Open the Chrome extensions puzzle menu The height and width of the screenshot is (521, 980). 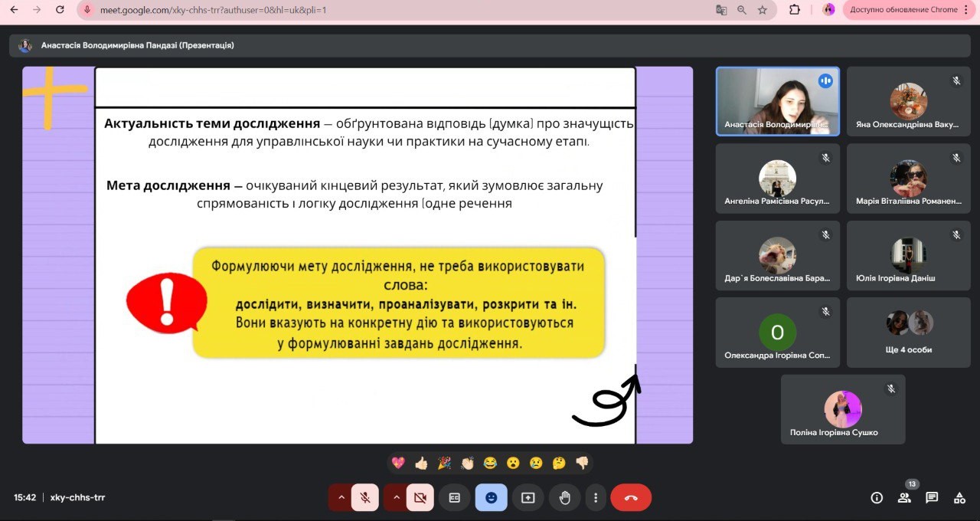pos(794,10)
